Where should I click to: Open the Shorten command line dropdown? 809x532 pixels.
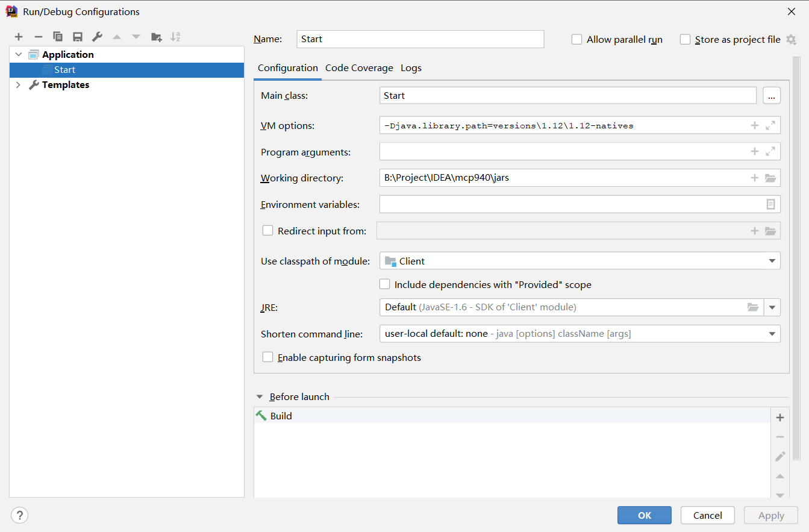coord(772,334)
